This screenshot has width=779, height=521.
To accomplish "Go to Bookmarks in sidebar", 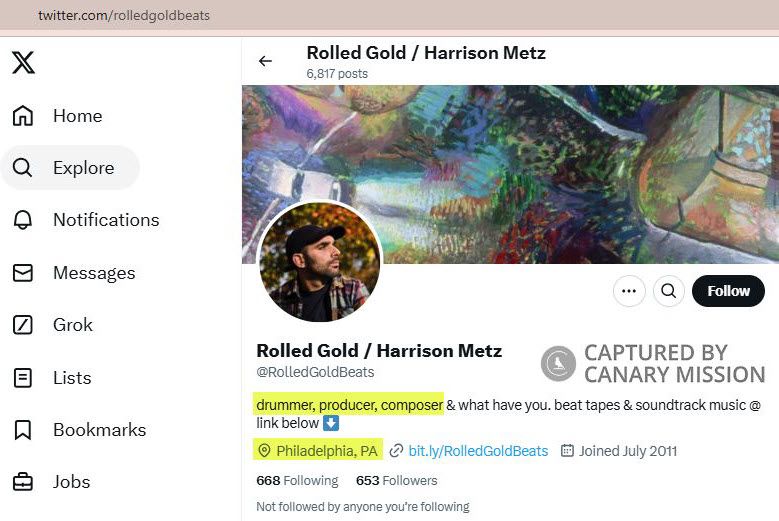I will (x=79, y=430).
